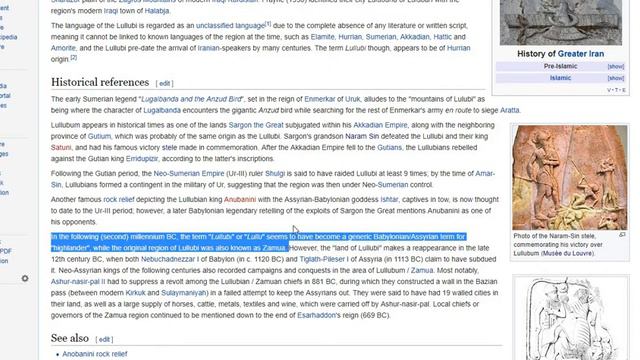Open the V-T-E template links in infobox
The height and width of the screenshot is (360, 640).
tap(616, 90)
